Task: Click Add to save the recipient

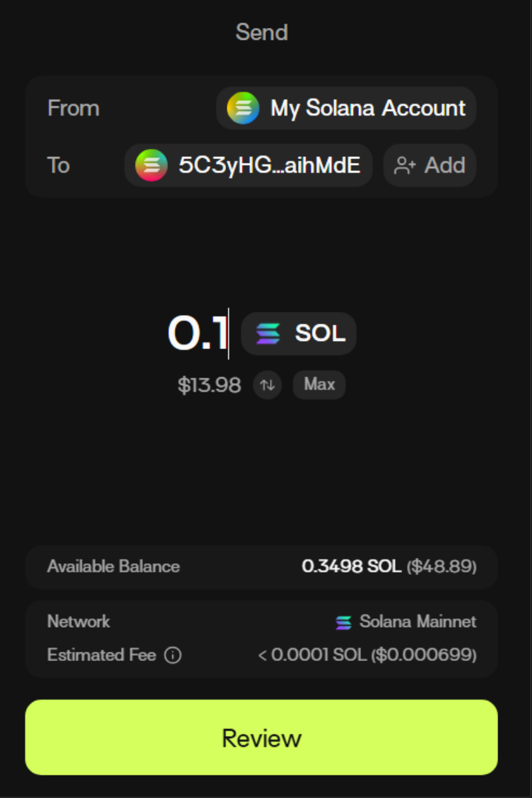Action: pos(430,166)
